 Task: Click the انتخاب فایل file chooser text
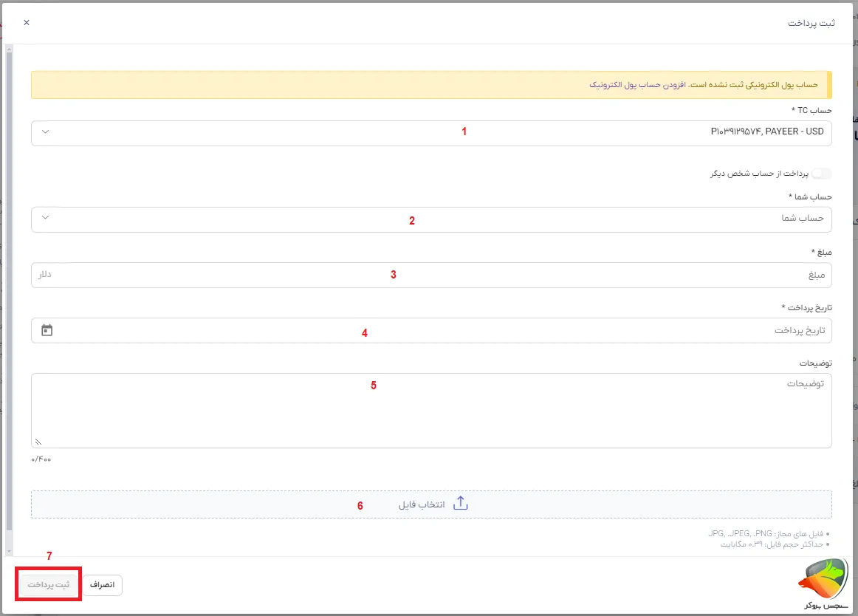pyautogui.click(x=422, y=504)
